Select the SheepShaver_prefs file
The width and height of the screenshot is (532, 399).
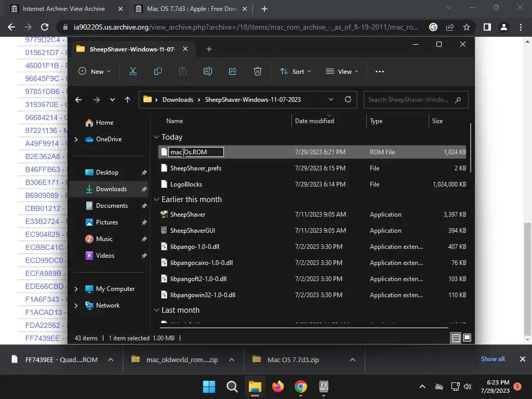click(x=196, y=168)
